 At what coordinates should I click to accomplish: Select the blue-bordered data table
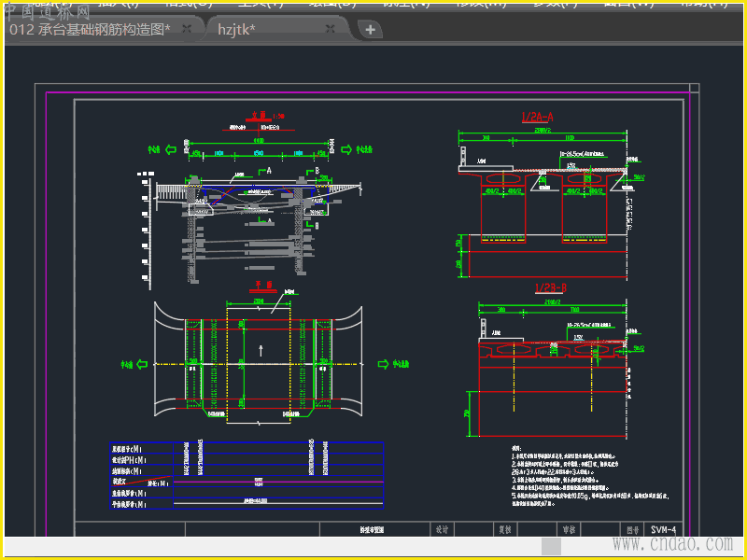(x=247, y=476)
